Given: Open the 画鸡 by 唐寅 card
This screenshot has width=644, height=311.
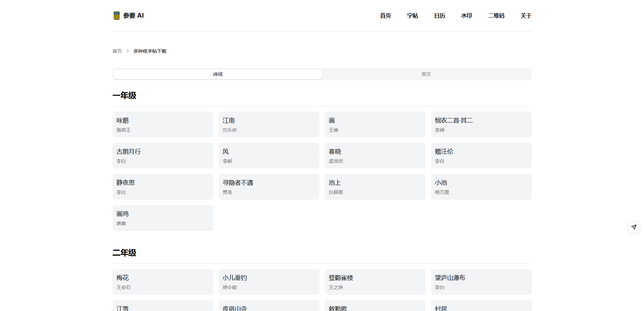Looking at the screenshot, I should (163, 218).
